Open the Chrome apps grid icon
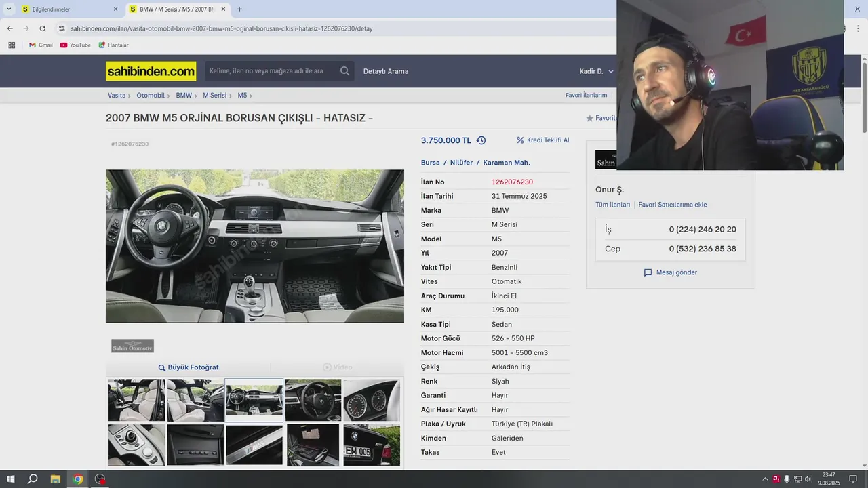868x488 pixels. 12,45
